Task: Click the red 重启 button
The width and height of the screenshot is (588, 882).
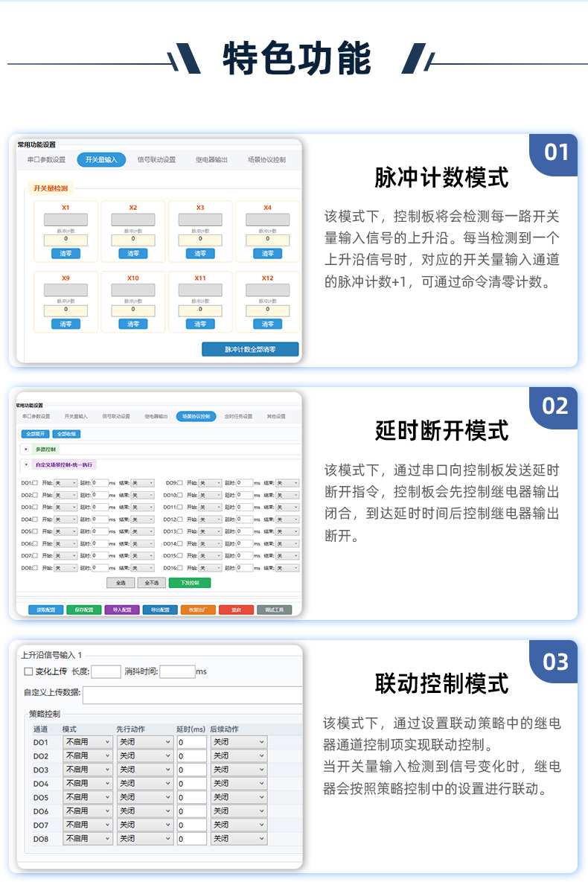Action: (237, 610)
